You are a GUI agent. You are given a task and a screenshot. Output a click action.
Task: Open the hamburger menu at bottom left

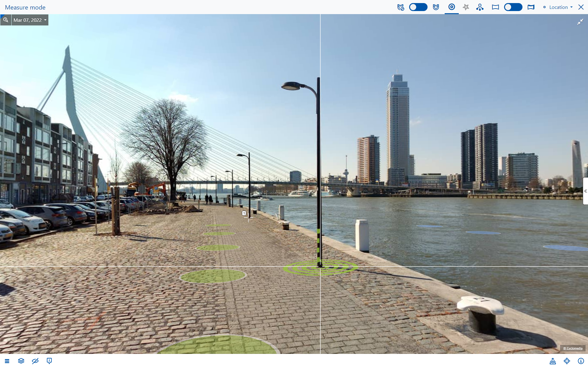click(x=7, y=361)
